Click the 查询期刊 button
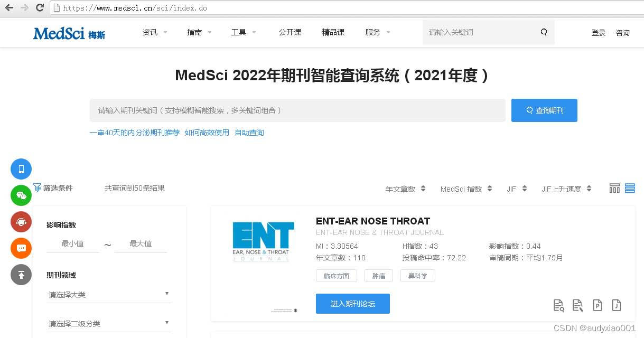This screenshot has height=338, width=644. 544,110
